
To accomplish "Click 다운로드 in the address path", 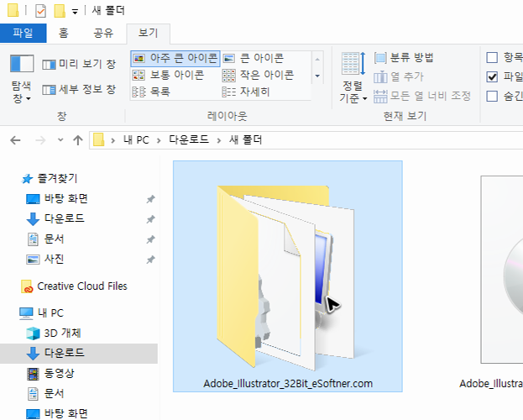I will click(x=189, y=139).
